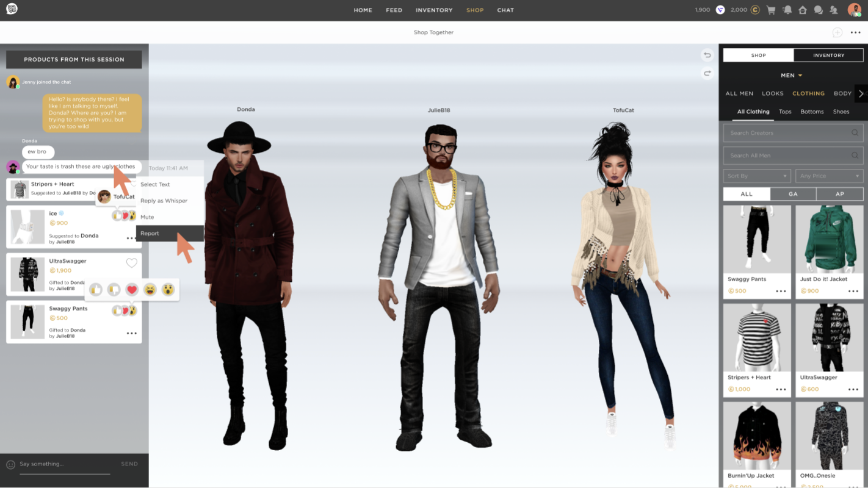Choose the surprised face in the reaction popup
This screenshot has width=868, height=488.
point(168,290)
